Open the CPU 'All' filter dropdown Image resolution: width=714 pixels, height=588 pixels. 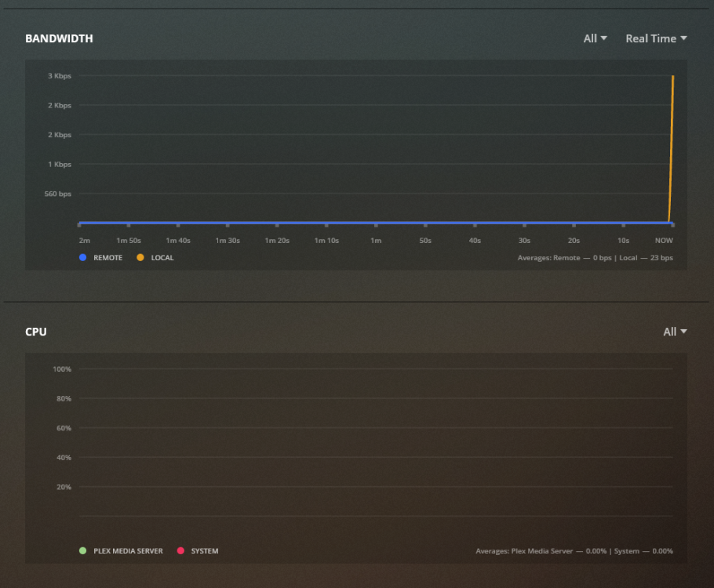click(x=675, y=332)
